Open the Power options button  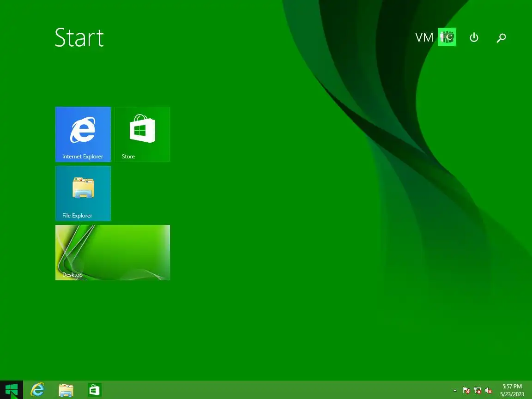(474, 37)
